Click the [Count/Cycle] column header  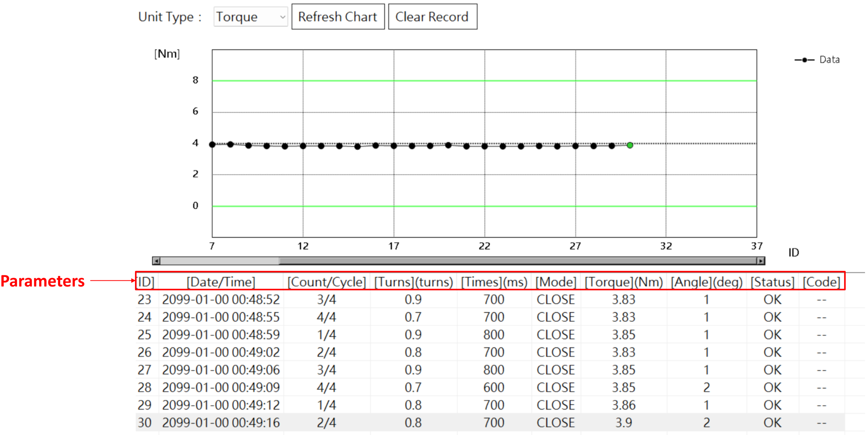click(x=326, y=282)
